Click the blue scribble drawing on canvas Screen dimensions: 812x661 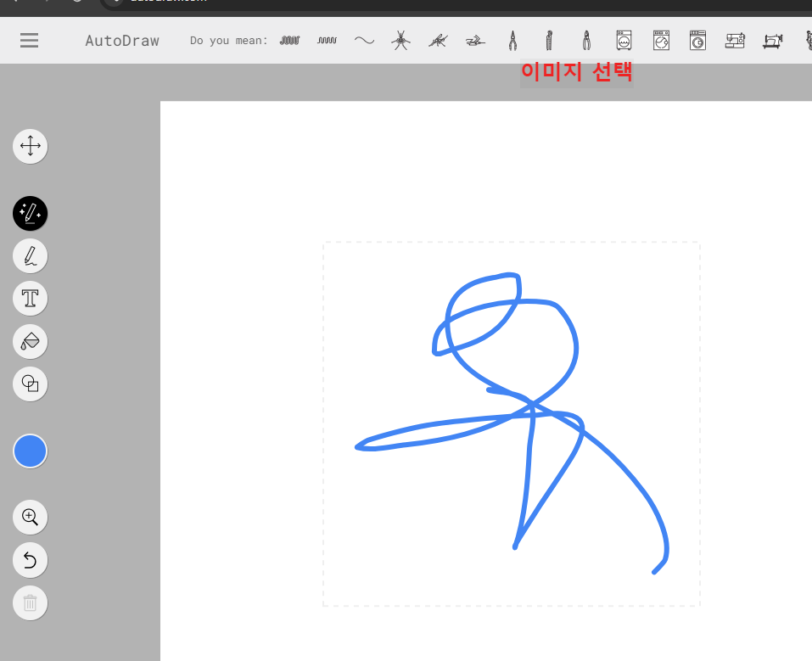pos(512,423)
